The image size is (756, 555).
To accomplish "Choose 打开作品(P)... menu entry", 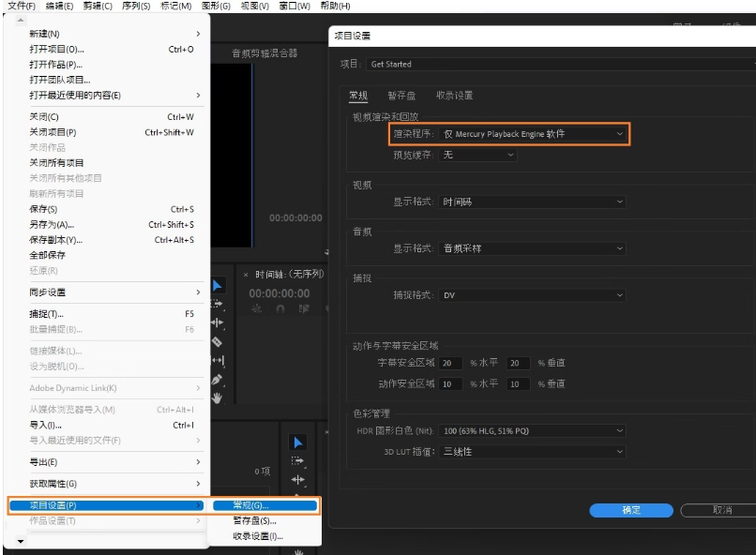I will pos(115,65).
